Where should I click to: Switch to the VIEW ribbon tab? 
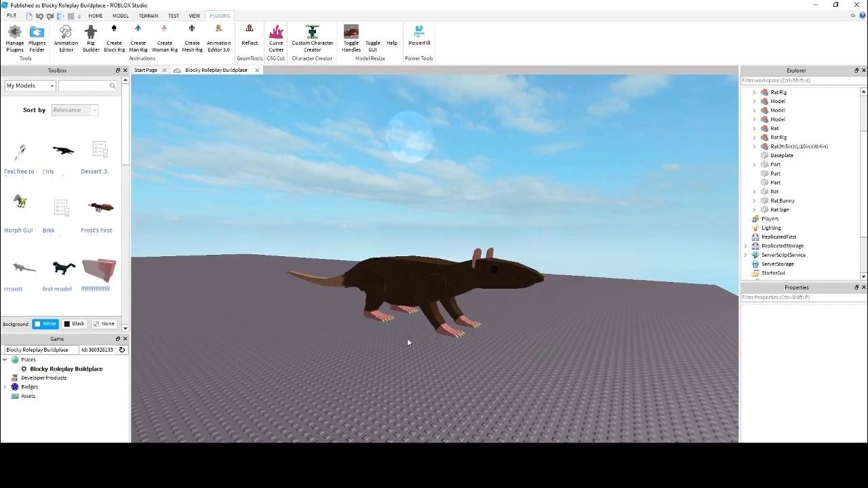pyautogui.click(x=195, y=16)
